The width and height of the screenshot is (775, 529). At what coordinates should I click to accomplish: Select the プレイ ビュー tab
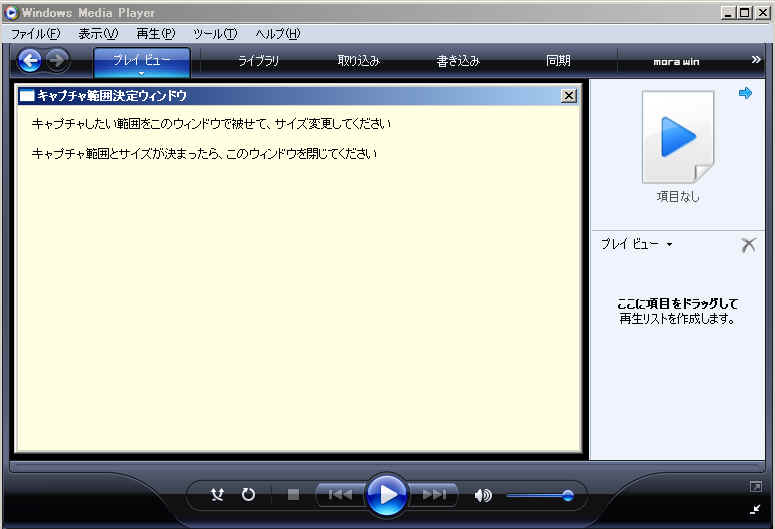(141, 62)
